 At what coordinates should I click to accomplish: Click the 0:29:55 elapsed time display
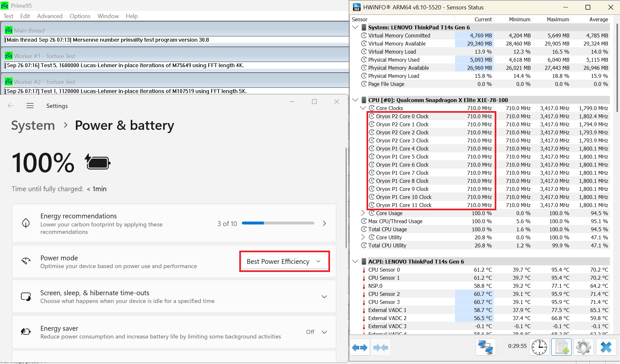pos(517,346)
